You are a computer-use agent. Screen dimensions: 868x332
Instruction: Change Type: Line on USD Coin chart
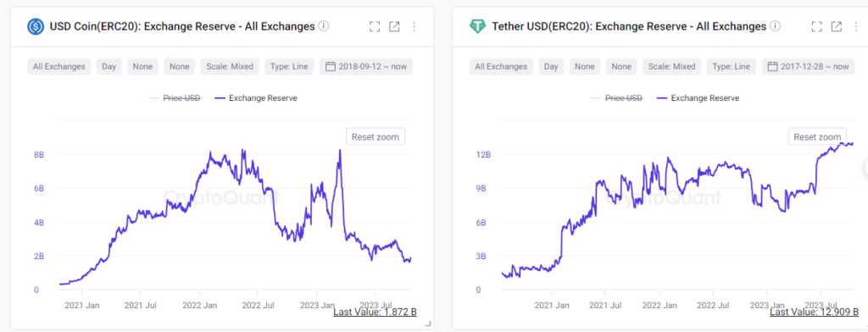point(289,66)
